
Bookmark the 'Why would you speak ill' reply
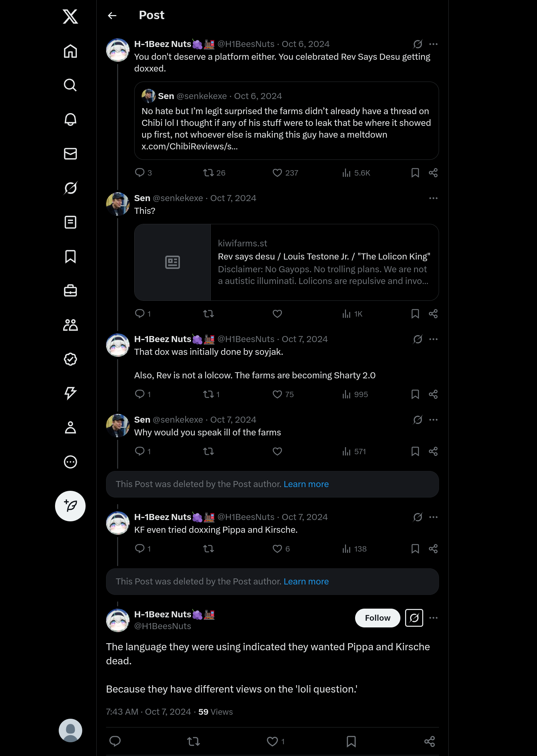pos(415,451)
